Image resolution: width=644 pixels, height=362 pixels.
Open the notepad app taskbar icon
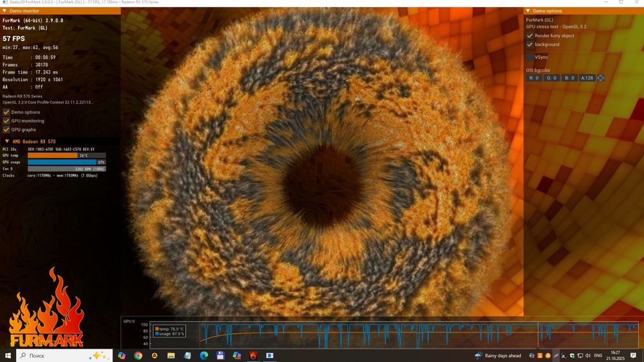[x=187, y=356]
